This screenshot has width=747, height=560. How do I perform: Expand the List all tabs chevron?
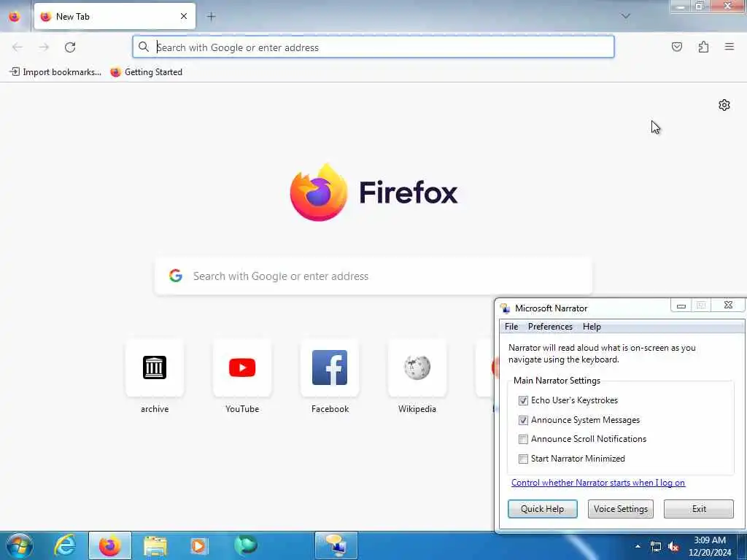tap(625, 16)
